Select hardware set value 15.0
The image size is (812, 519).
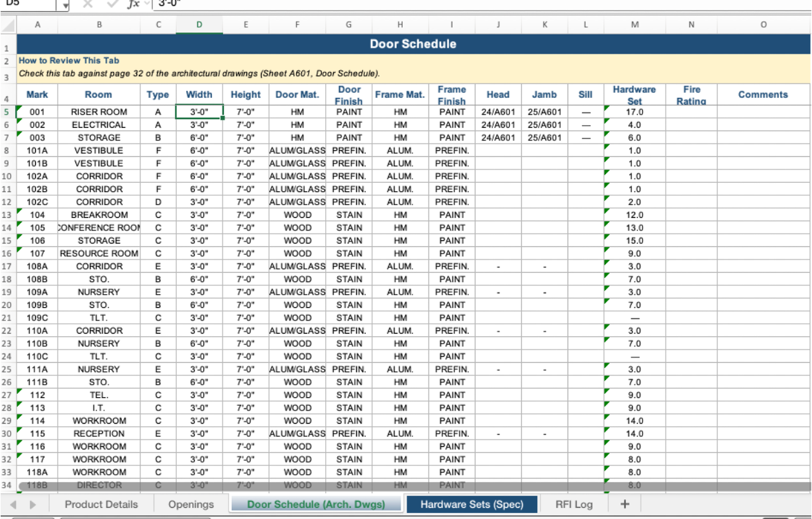tap(634, 240)
